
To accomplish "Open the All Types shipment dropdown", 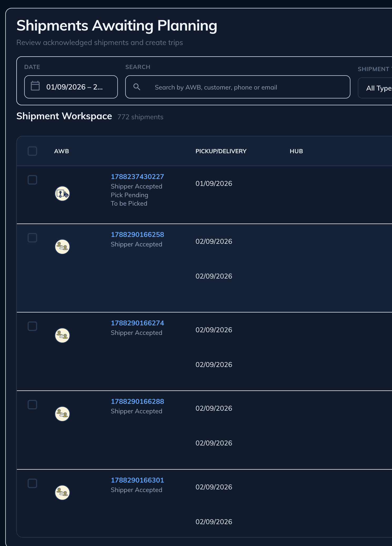I will pyautogui.click(x=375, y=88).
